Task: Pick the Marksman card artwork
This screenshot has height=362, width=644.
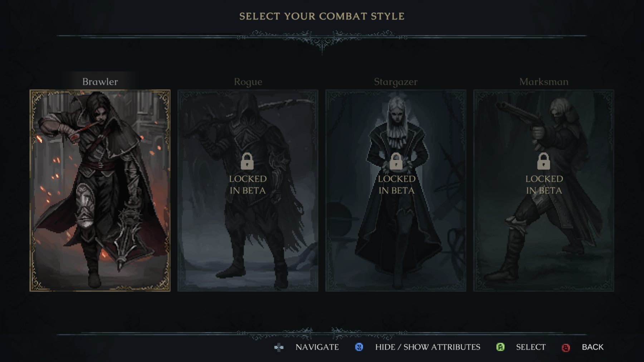Action: click(543, 190)
